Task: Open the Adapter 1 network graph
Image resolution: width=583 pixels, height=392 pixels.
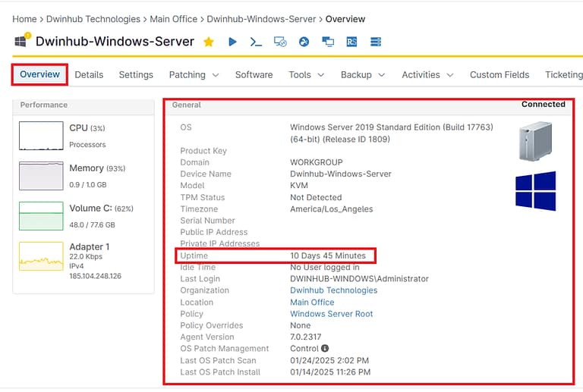Action: coord(41,256)
